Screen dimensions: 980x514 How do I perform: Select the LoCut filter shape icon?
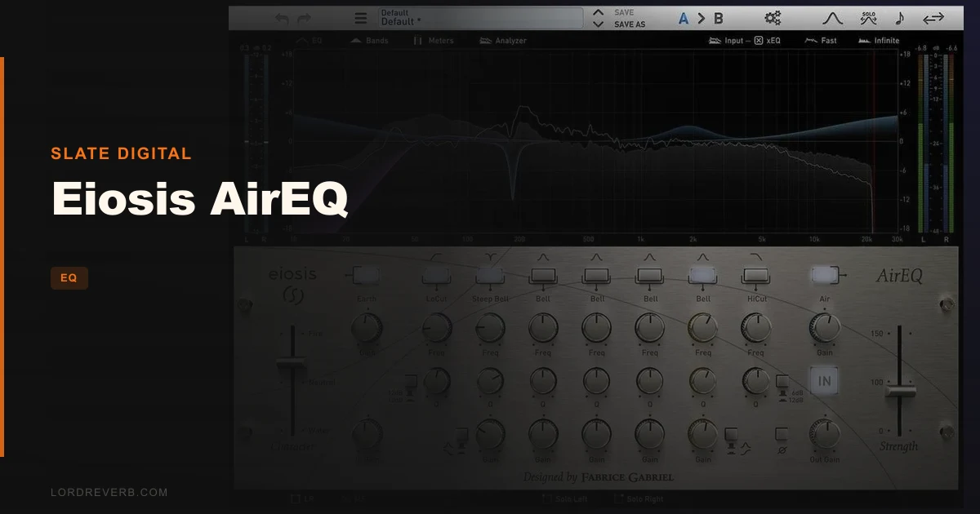(435, 257)
